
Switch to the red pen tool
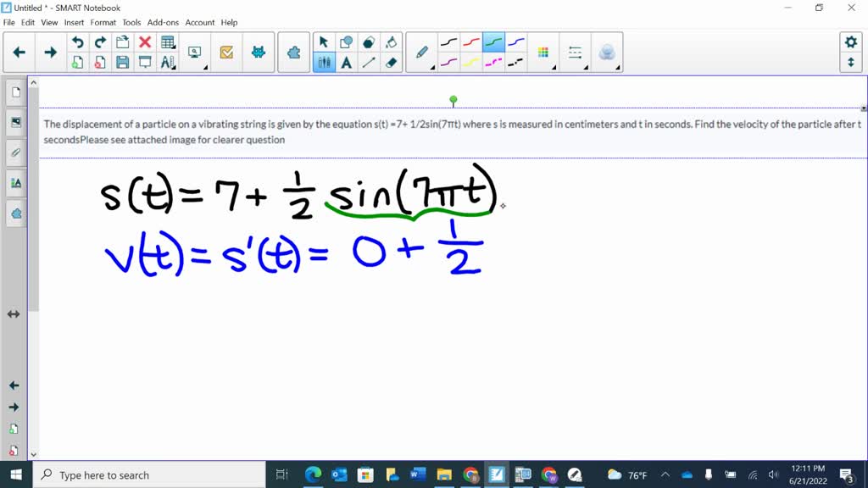470,42
